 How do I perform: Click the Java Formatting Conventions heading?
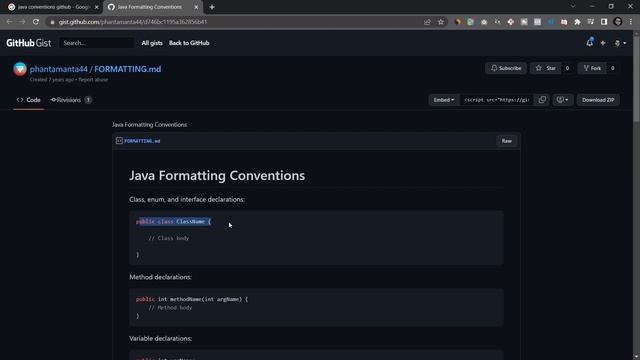[217, 176]
